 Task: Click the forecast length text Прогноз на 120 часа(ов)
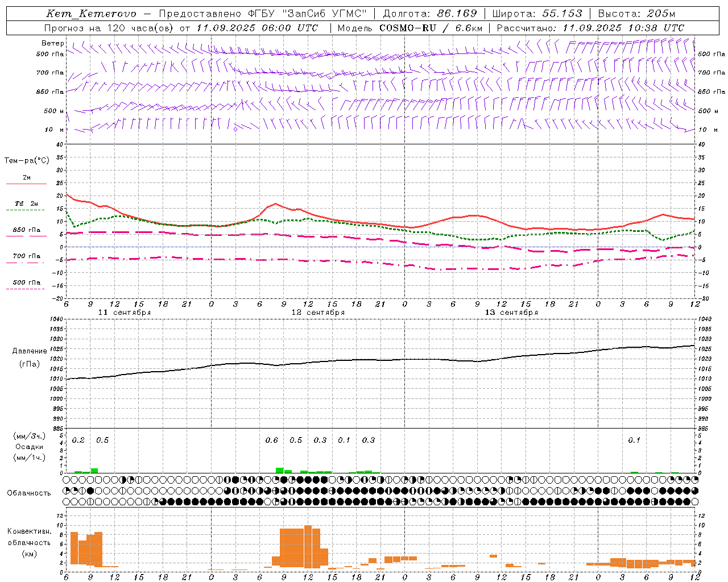110,28
